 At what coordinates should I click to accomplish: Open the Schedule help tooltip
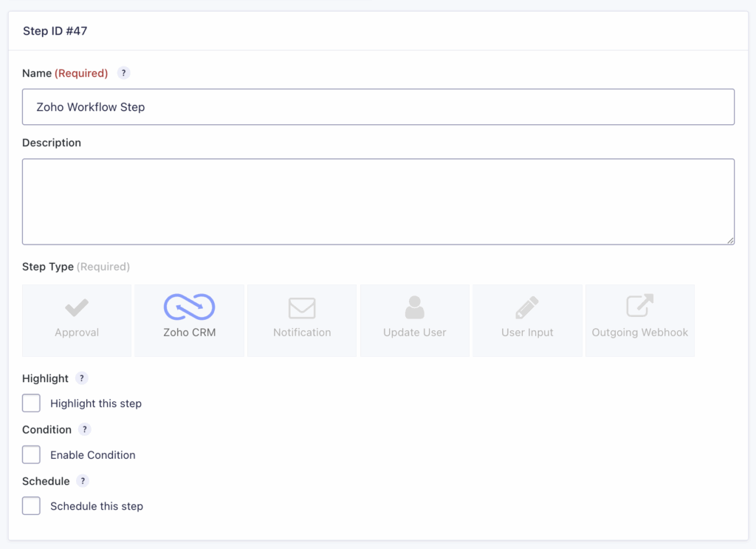82,480
